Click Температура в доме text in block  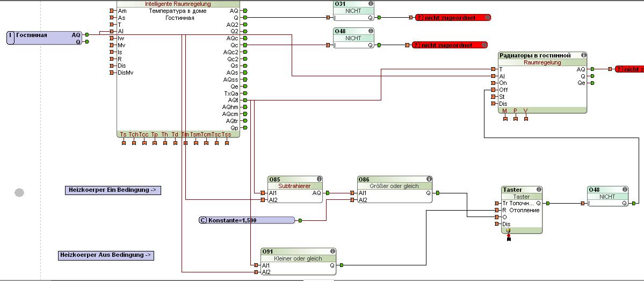point(178,11)
